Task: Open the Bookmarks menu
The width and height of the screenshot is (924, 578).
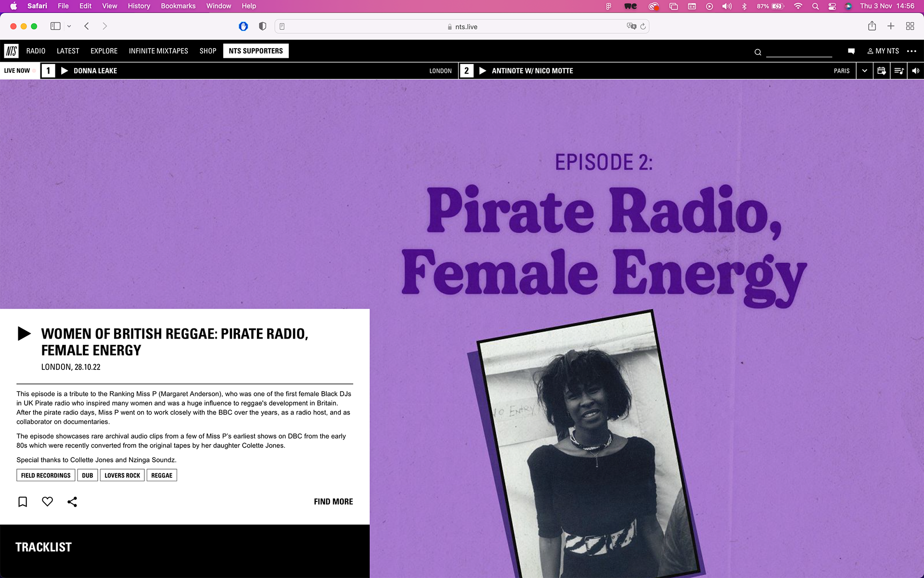Action: (178, 6)
